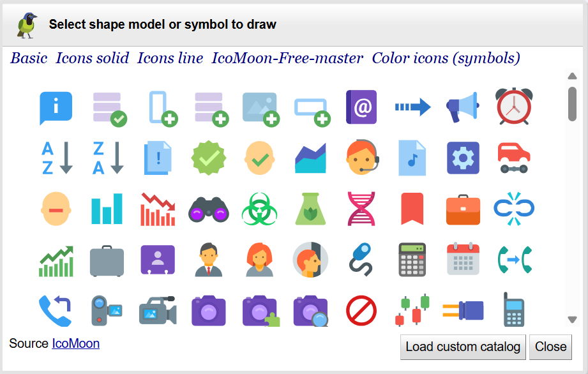Select the red car icon
Screen dimensions: 588x374
point(514,158)
